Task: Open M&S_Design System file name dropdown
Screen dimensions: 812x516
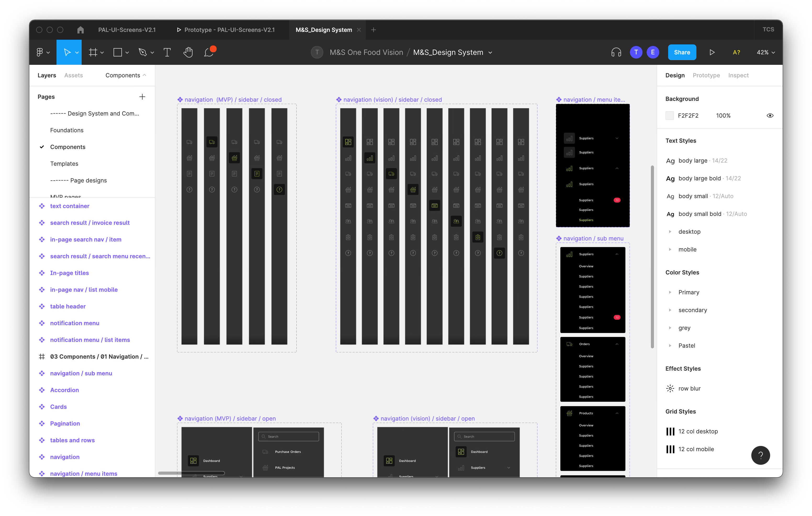Action: coord(490,53)
